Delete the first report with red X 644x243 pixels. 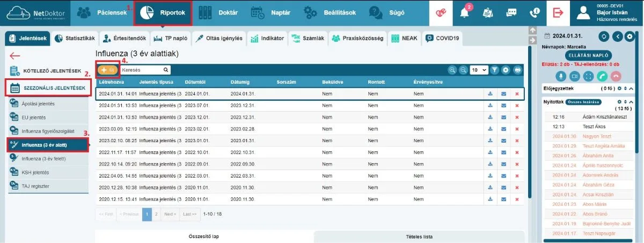517,94
